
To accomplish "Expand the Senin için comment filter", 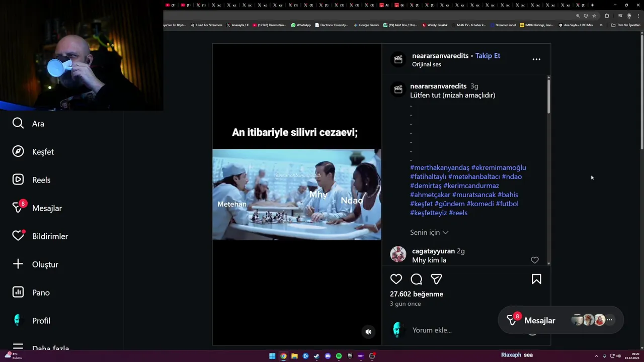I will (429, 232).
